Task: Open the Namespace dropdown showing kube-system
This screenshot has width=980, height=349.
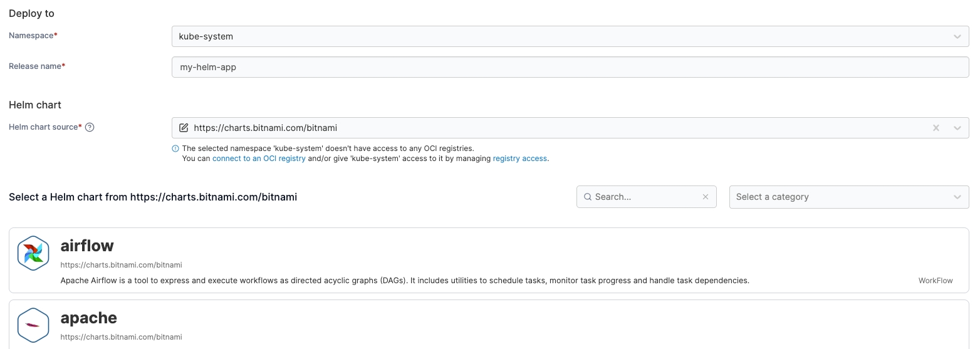Action: pos(564,36)
